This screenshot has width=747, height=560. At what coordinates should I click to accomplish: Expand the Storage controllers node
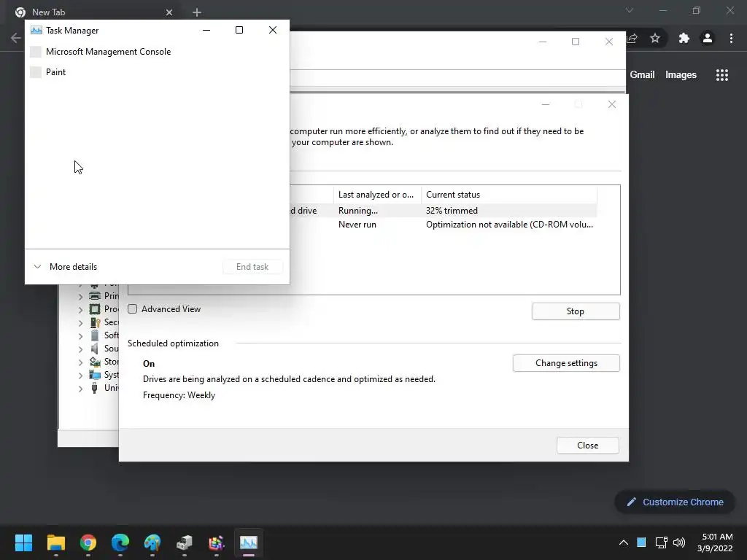click(80, 362)
